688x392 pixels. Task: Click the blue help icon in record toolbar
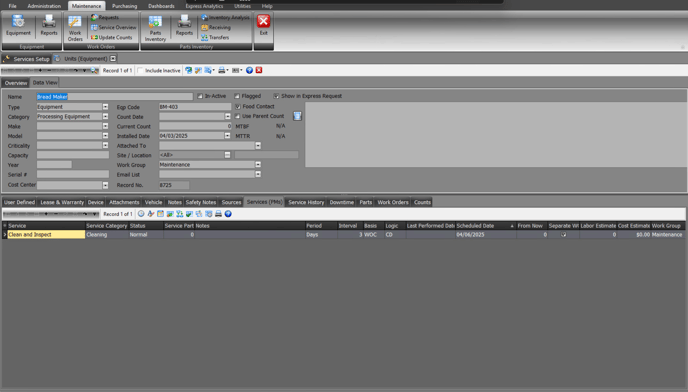coord(249,70)
